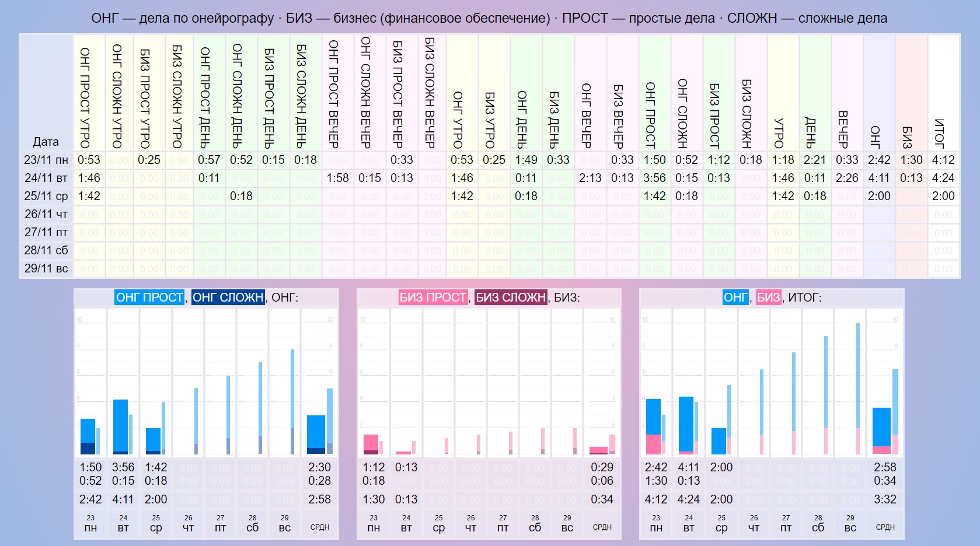Click the 'БИЗ ПРОСТ ВЕЧЕР' column header
This screenshot has height=546, width=980.
402,93
